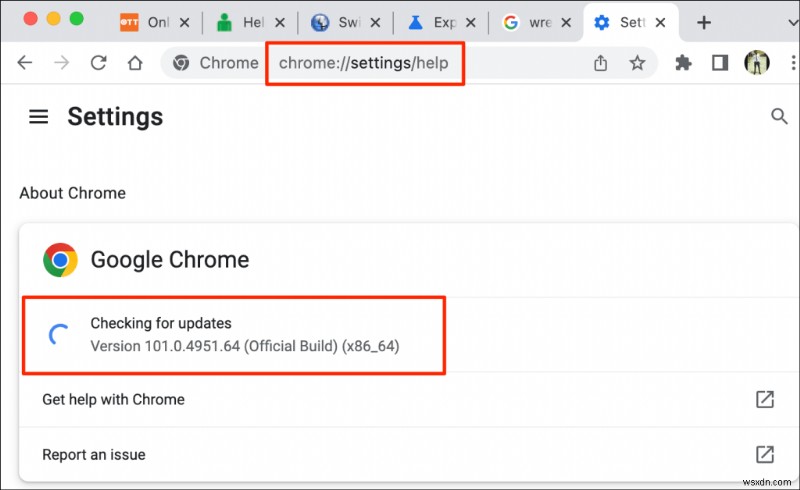The width and height of the screenshot is (800, 490).
Task: Close the 'Exp' tab
Action: point(470,22)
